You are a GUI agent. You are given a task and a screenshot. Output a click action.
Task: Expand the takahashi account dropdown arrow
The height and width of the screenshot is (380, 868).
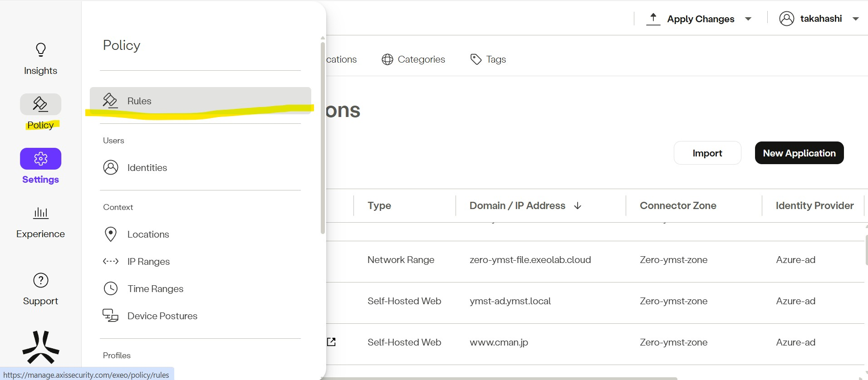pyautogui.click(x=856, y=19)
